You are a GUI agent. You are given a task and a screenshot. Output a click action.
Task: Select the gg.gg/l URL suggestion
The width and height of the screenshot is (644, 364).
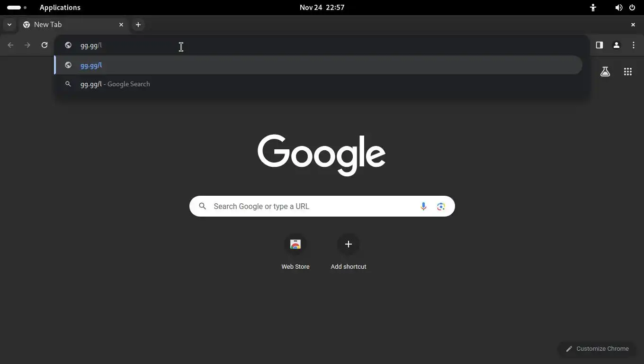[x=318, y=65]
